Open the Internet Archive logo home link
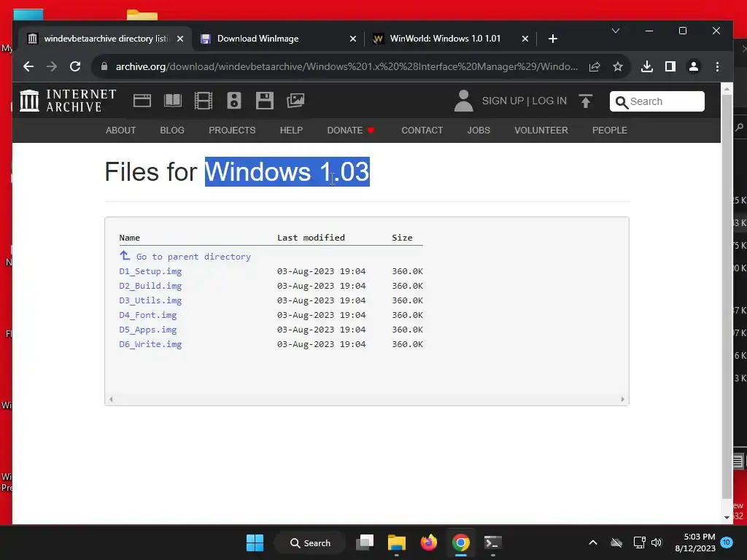 point(68,101)
